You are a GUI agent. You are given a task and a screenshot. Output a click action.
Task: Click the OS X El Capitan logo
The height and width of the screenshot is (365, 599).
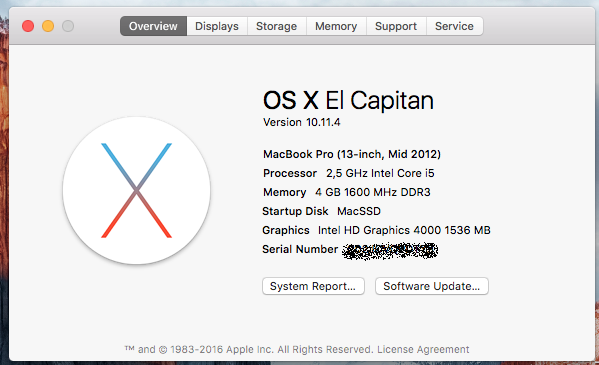pos(136,190)
